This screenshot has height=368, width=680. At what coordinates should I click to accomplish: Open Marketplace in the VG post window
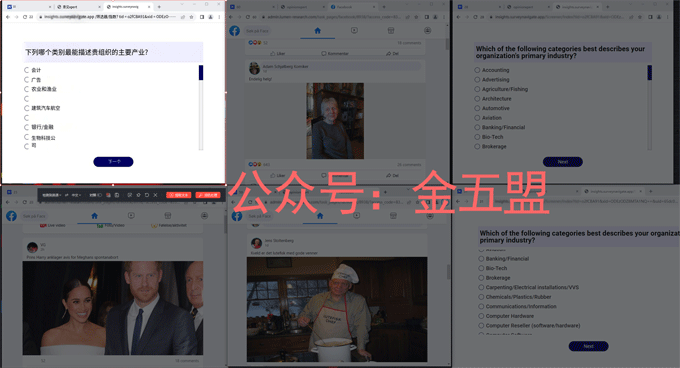click(168, 215)
